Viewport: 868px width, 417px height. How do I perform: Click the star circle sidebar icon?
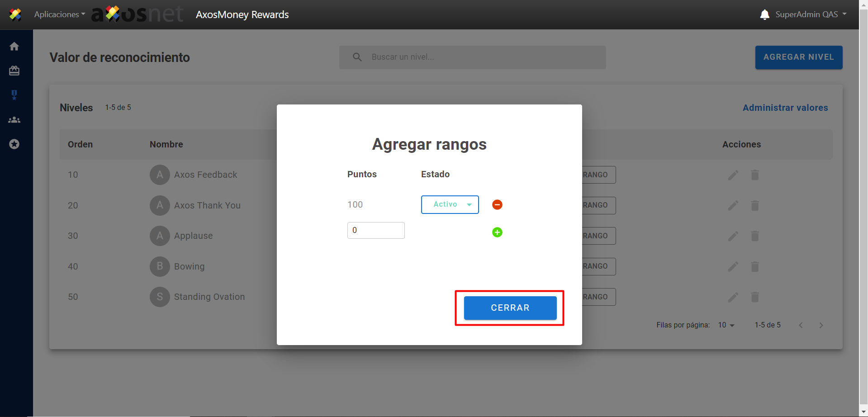pyautogui.click(x=14, y=144)
